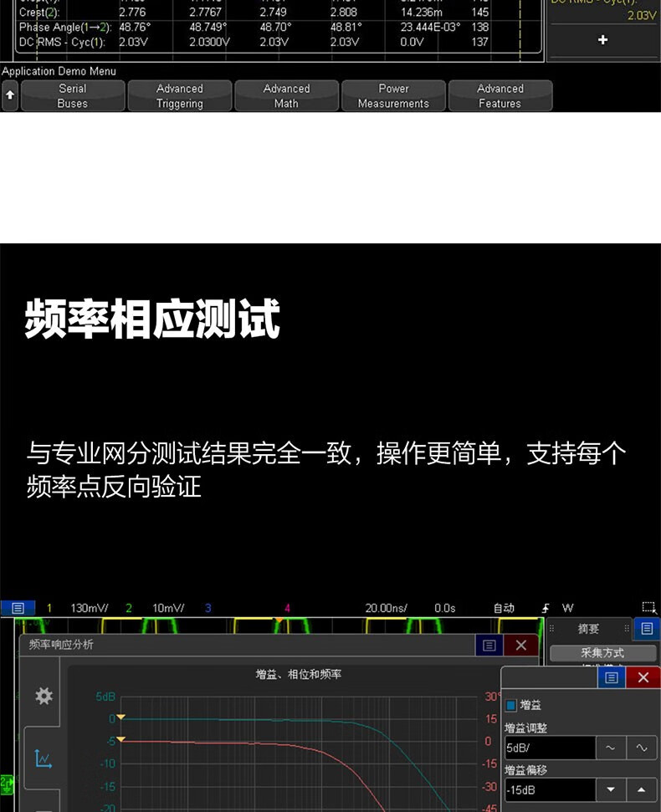The height and width of the screenshot is (812, 661).
Task: Open the main menu icon at top-left of scope
Action: point(18,608)
